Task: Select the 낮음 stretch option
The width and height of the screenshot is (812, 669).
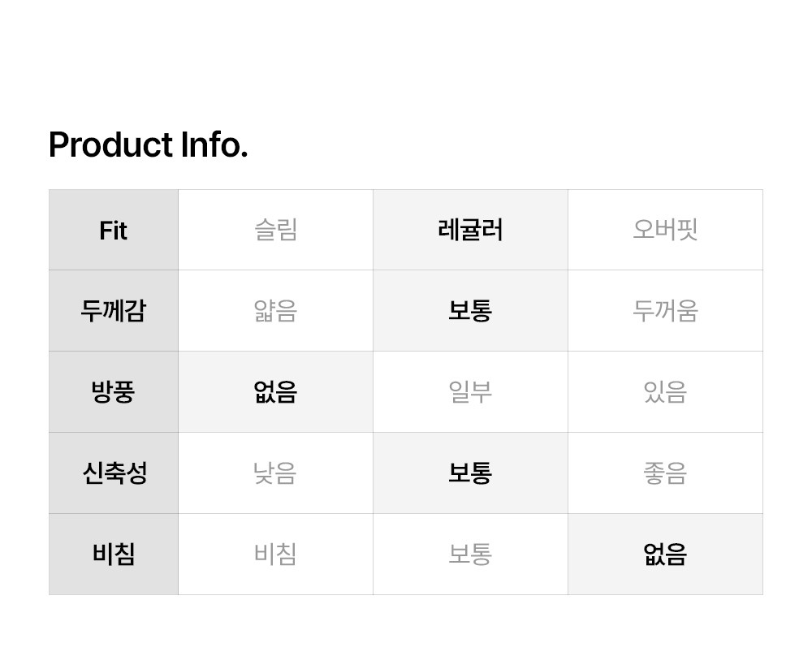Action: point(275,473)
